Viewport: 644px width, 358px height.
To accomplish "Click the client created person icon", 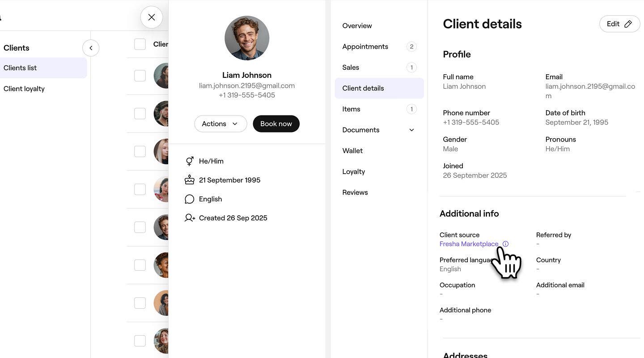I will point(190,218).
